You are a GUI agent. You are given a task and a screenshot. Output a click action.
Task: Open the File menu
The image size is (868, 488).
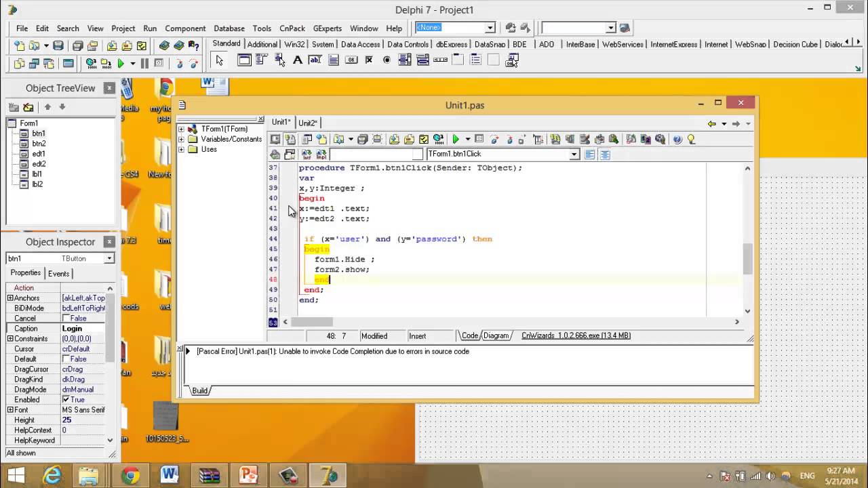pyautogui.click(x=22, y=28)
